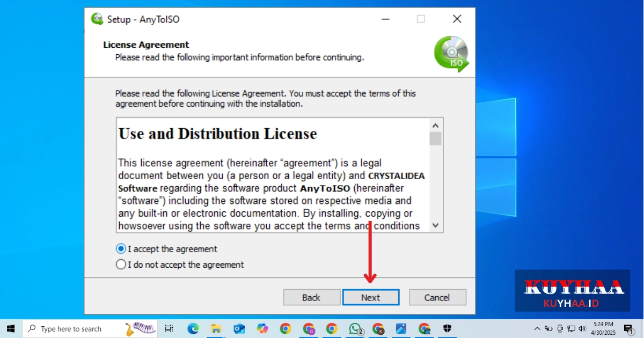
Task: Open Windows Security shield icon
Action: click(x=448, y=328)
